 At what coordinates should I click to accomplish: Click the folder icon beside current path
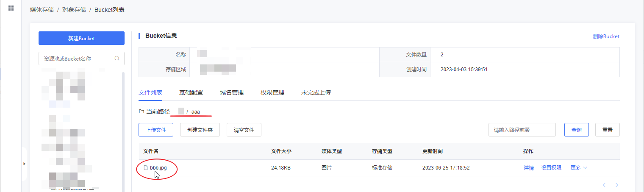(x=142, y=112)
